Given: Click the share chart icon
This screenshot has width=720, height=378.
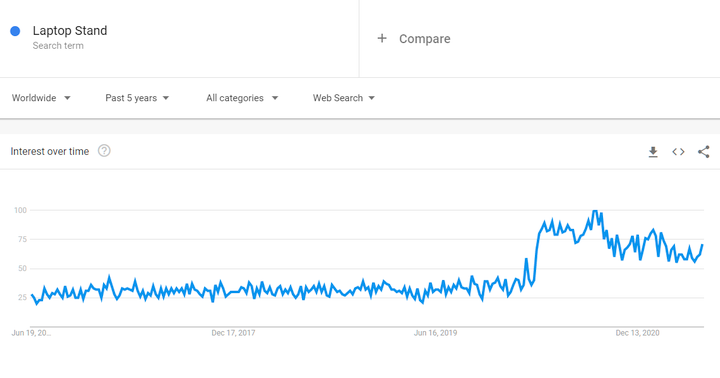Looking at the screenshot, I should [x=703, y=152].
